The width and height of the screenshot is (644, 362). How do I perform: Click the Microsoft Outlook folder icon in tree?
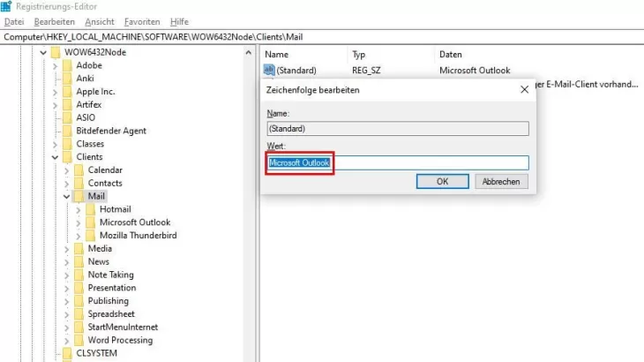91,222
